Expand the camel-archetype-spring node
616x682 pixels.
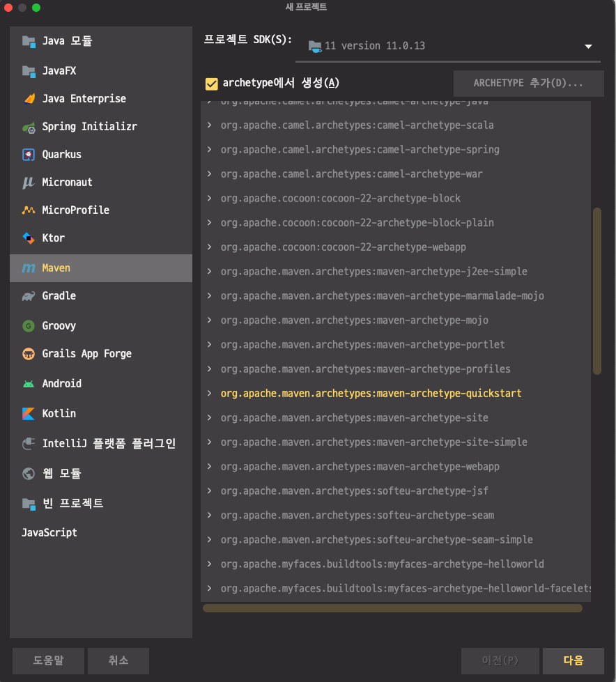click(210, 150)
